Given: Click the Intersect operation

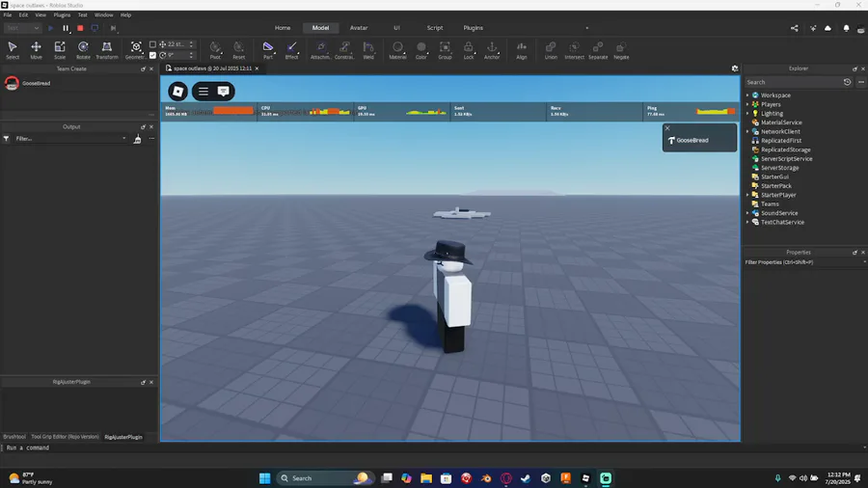Looking at the screenshot, I should click(574, 50).
